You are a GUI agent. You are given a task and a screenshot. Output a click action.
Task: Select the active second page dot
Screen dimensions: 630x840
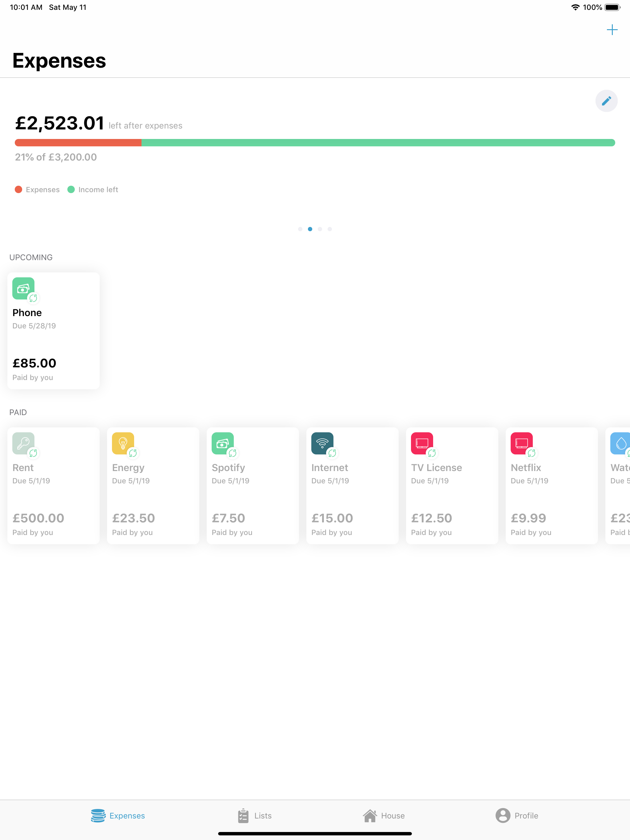click(310, 229)
